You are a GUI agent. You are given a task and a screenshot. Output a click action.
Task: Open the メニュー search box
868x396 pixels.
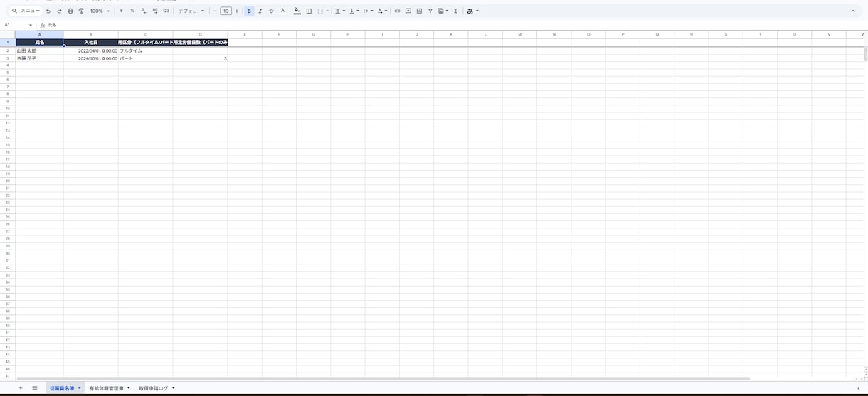[26, 11]
